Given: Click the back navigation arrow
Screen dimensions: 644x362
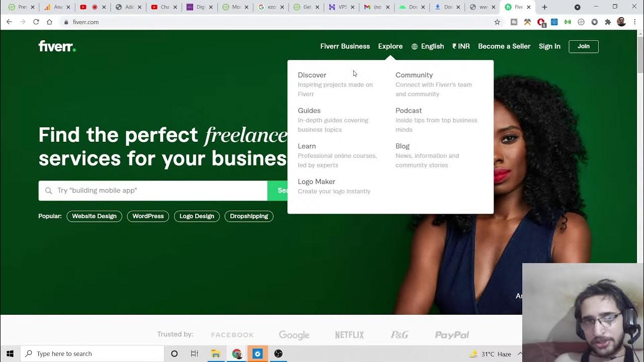Looking at the screenshot, I should 9,22.
